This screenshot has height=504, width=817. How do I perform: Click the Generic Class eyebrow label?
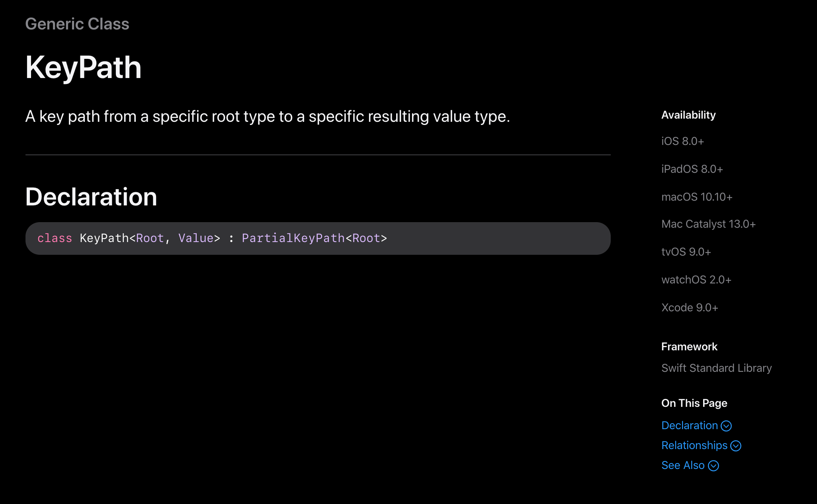pyautogui.click(x=77, y=24)
